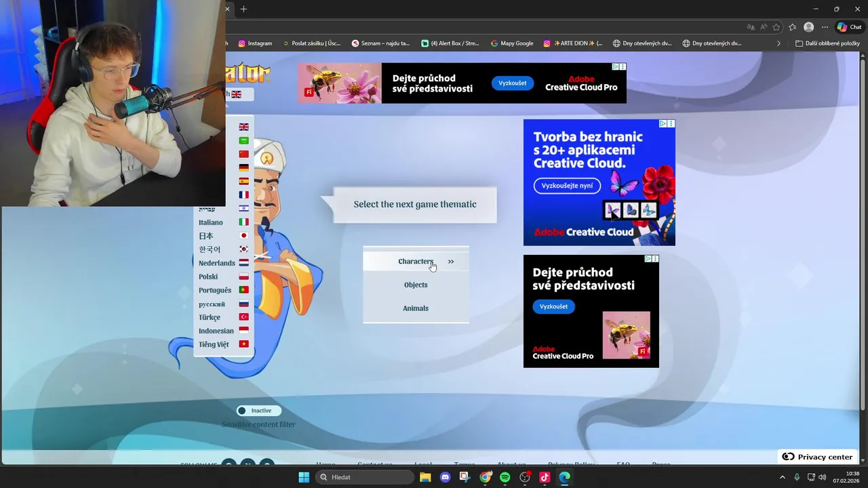The image size is (868, 488).
Task: Toggle the Sensitive content filter switch
Action: click(x=258, y=411)
